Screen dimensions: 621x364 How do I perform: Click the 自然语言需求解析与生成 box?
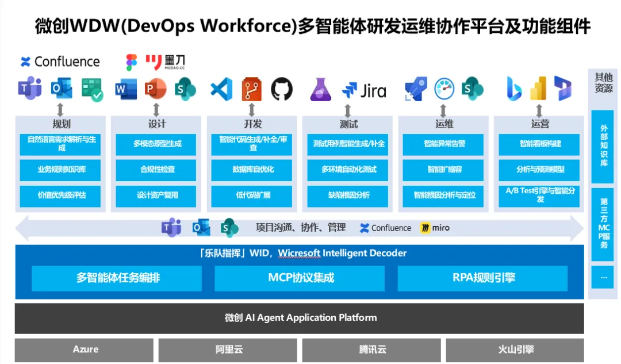pyautogui.click(x=60, y=144)
